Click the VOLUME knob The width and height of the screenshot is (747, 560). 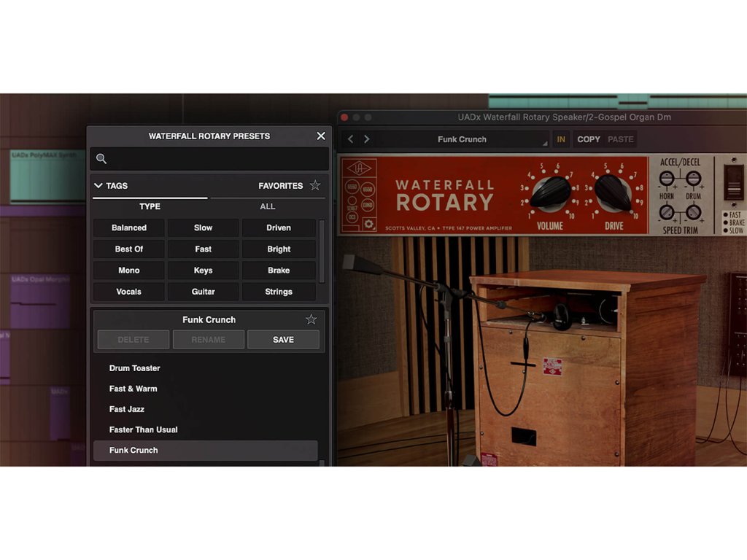click(x=550, y=192)
